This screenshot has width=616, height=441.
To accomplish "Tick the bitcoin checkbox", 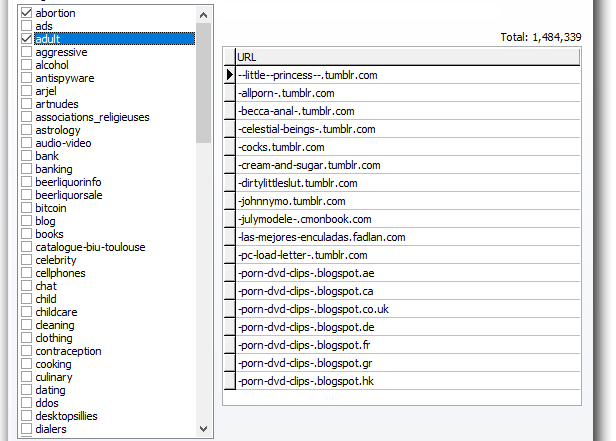I will (x=27, y=208).
